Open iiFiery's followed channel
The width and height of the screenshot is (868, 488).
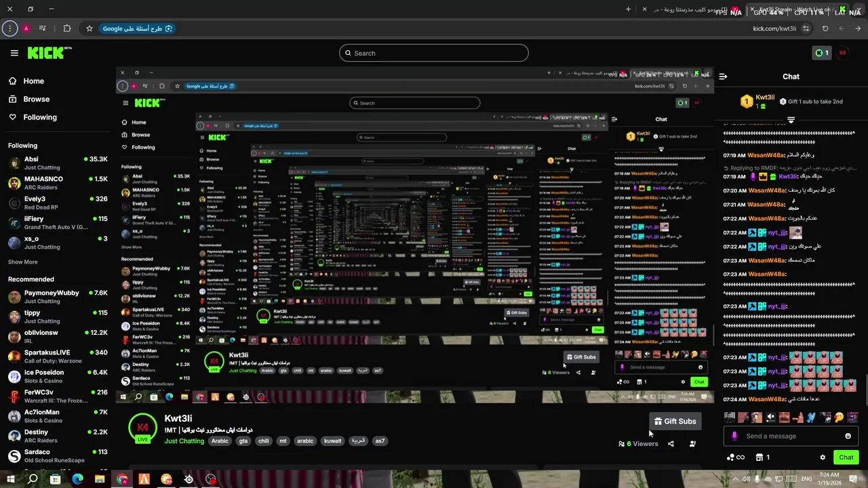tap(58, 223)
